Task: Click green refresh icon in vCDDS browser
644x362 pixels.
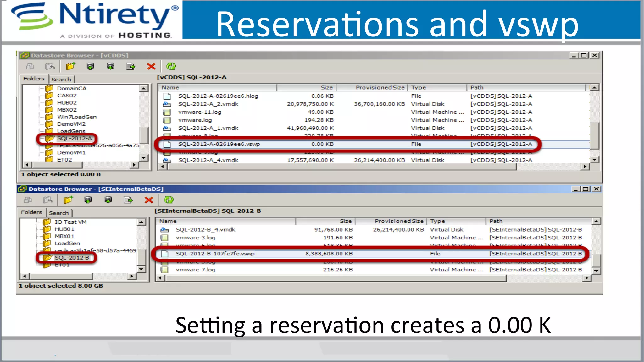Action: point(171,66)
